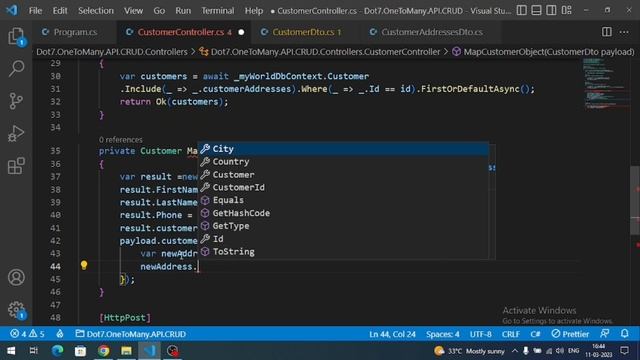
Task: Select ToString in the suggestion list
Action: 343,251
